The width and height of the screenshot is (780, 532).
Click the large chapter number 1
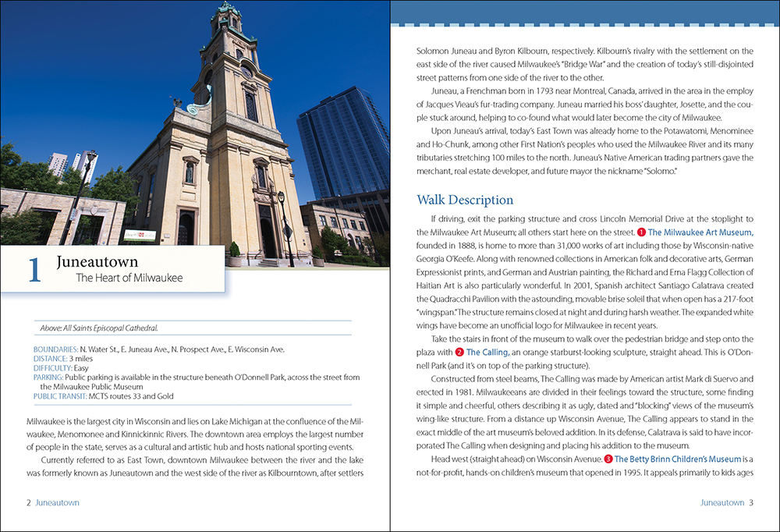(x=34, y=270)
